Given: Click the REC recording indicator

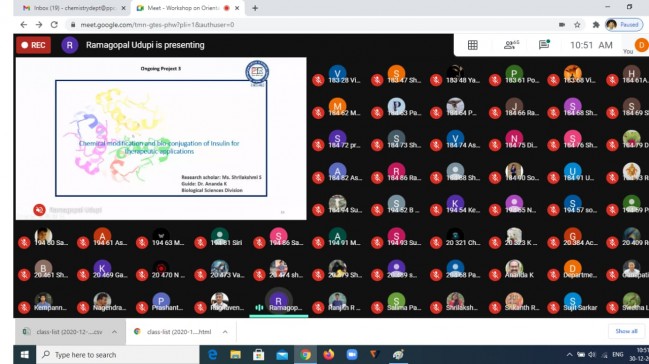Looking at the screenshot, I should [x=34, y=45].
